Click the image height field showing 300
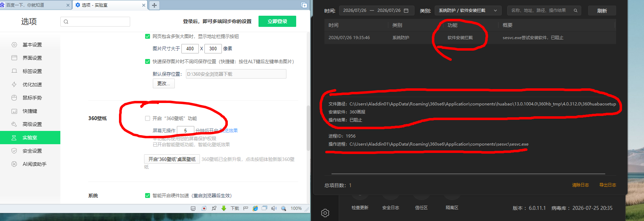 [x=213, y=49]
